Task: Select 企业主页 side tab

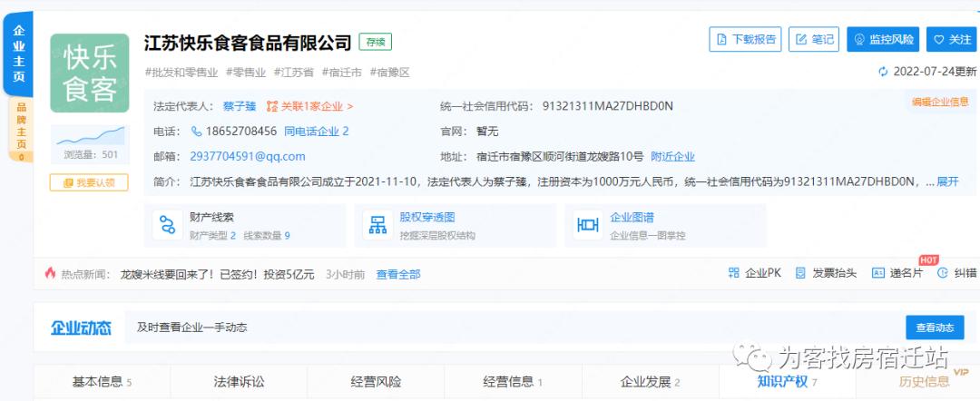Action: coord(19,54)
